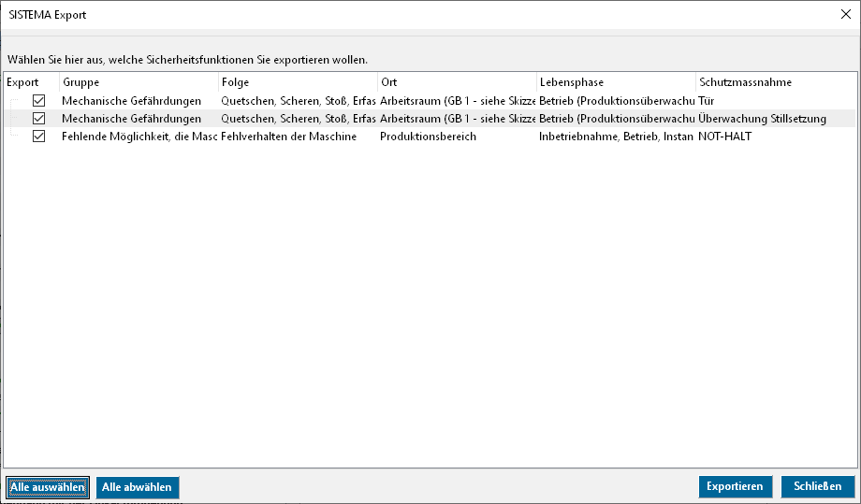The image size is (861, 504).
Task: Click the NOT-HALT cell
Action: pyautogui.click(x=725, y=137)
